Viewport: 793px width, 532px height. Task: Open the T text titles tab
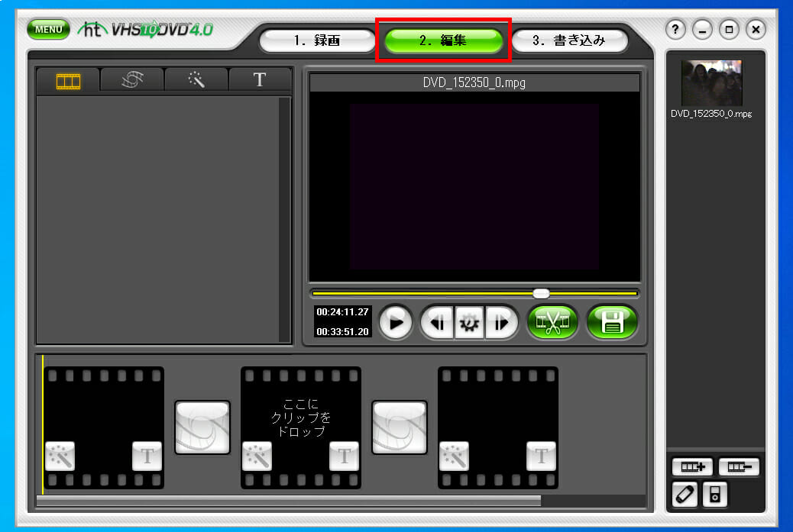click(x=260, y=80)
